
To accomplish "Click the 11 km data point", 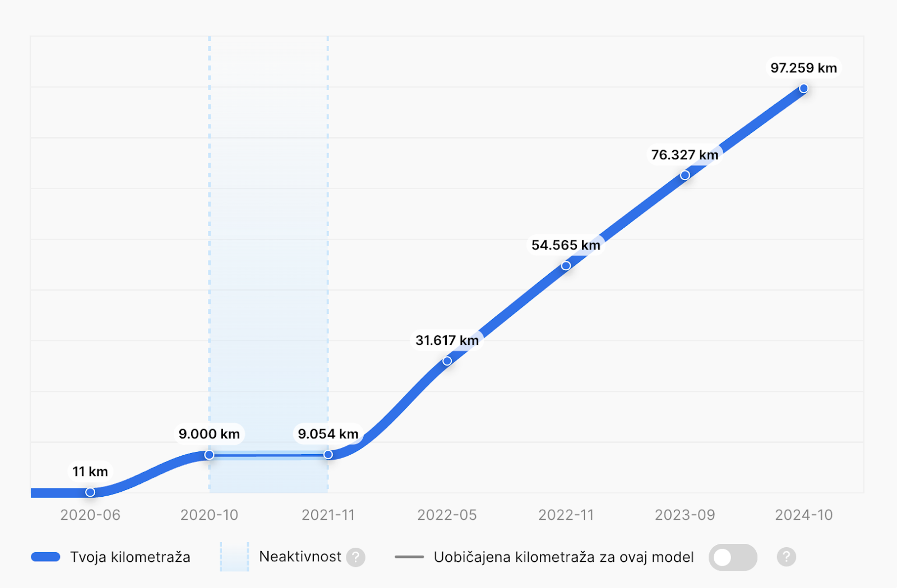I will coord(90,492).
